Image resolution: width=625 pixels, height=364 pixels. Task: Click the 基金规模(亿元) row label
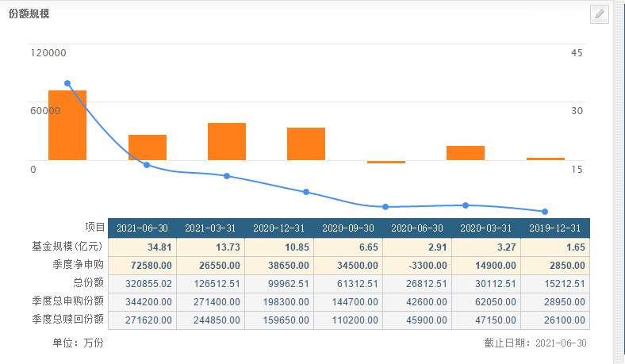(x=70, y=247)
